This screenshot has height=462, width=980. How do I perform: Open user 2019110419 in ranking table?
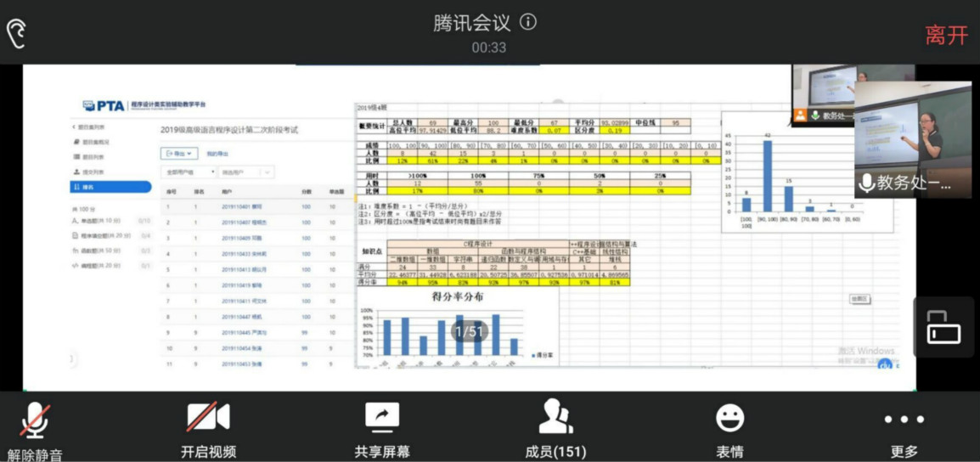[x=240, y=285]
